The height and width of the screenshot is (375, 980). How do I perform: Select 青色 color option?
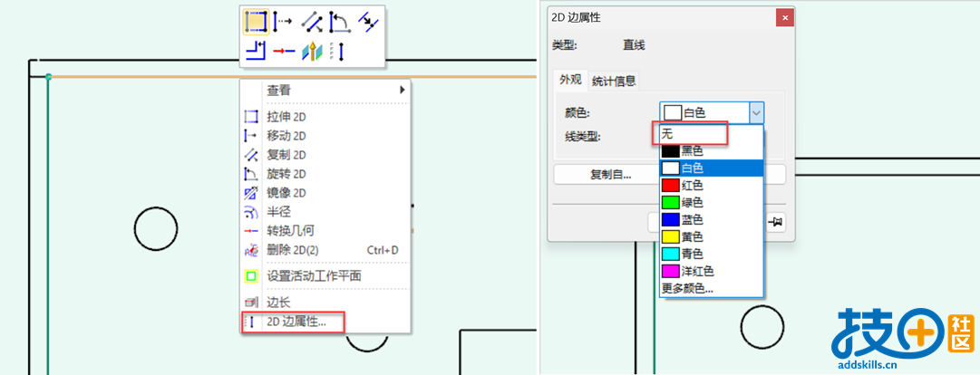[712, 254]
